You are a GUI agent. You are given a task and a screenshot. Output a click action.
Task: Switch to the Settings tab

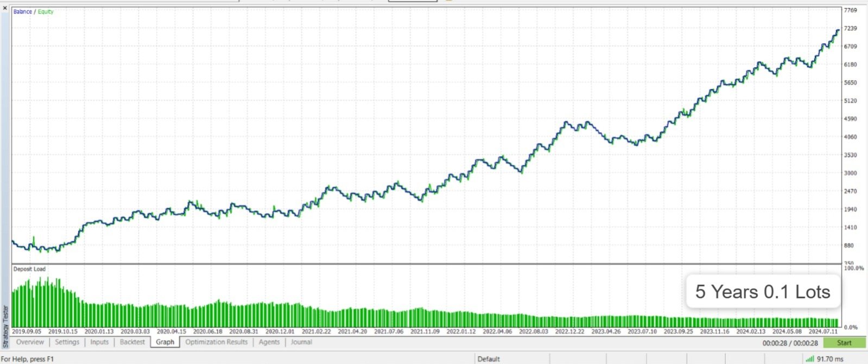pyautogui.click(x=67, y=342)
